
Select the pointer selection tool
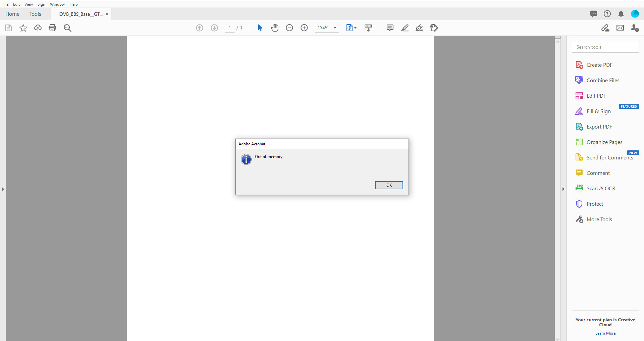click(x=260, y=28)
